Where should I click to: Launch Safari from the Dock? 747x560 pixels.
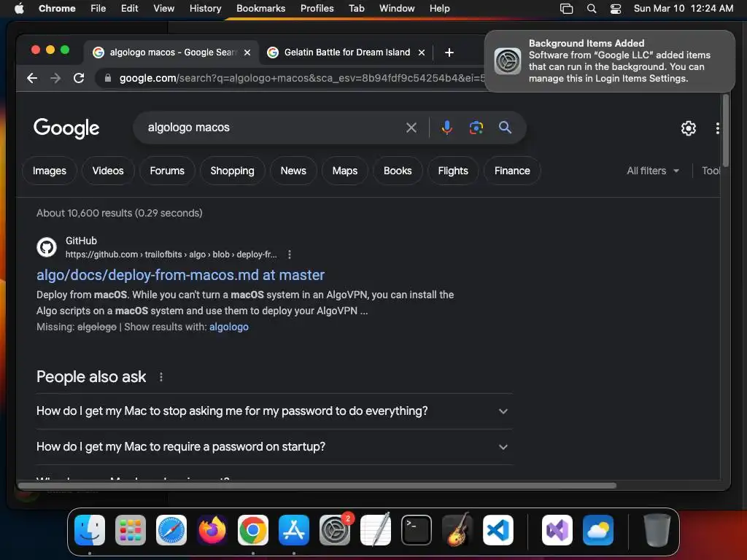(171, 530)
